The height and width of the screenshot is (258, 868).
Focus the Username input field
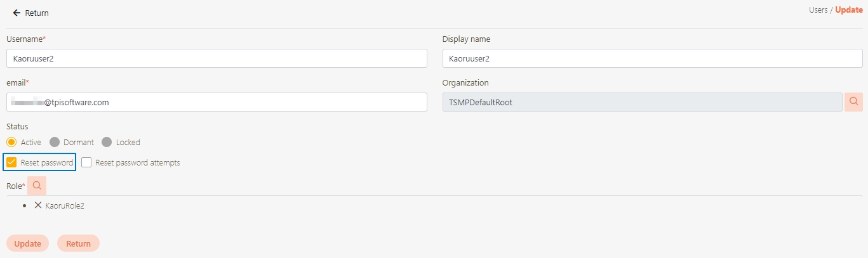[217, 58]
